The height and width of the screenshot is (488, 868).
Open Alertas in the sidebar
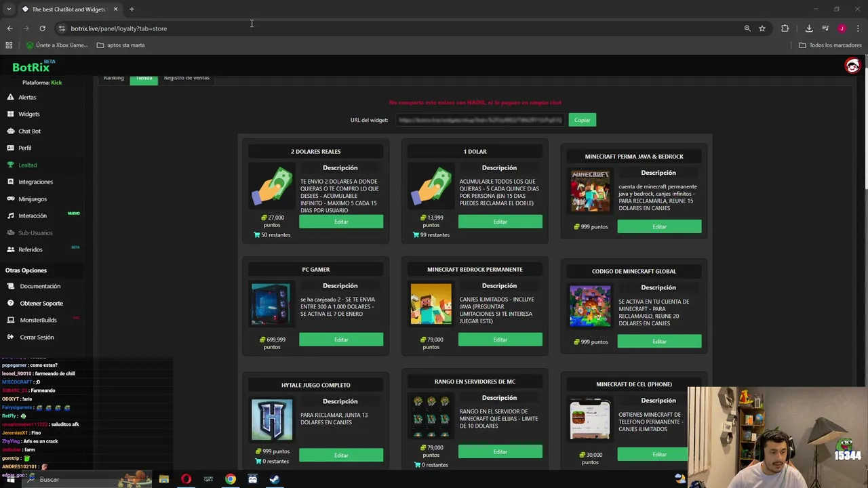[x=27, y=97]
